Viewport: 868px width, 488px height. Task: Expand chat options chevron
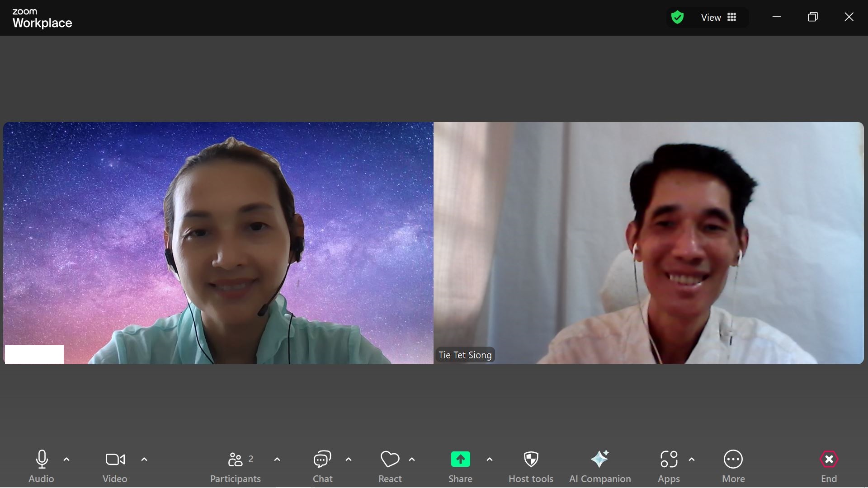349,460
